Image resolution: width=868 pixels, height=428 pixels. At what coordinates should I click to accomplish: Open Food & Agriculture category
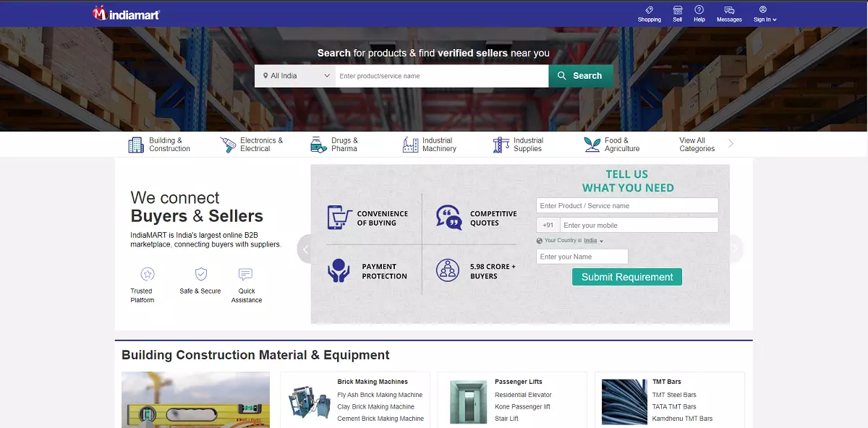point(612,145)
